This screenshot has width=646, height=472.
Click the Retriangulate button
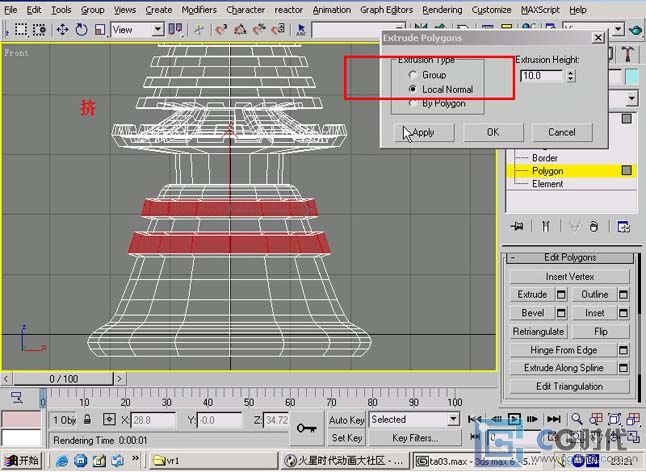tap(538, 332)
